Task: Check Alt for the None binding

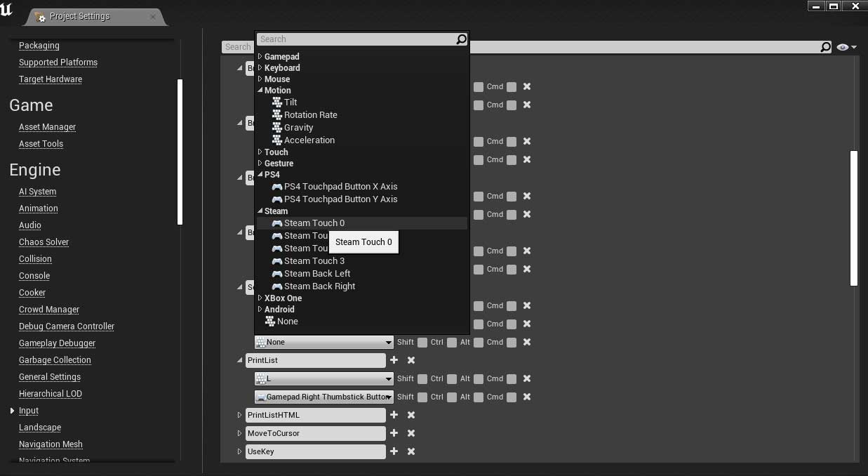Action: point(479,343)
